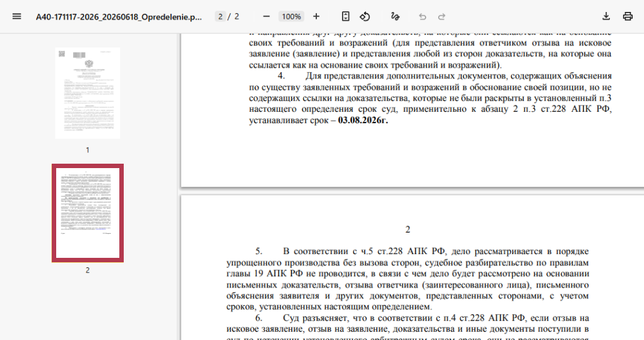This screenshot has height=340, width=644.
Task: Click the words 'главы 19 АПК РФ'
Action: coord(265,274)
